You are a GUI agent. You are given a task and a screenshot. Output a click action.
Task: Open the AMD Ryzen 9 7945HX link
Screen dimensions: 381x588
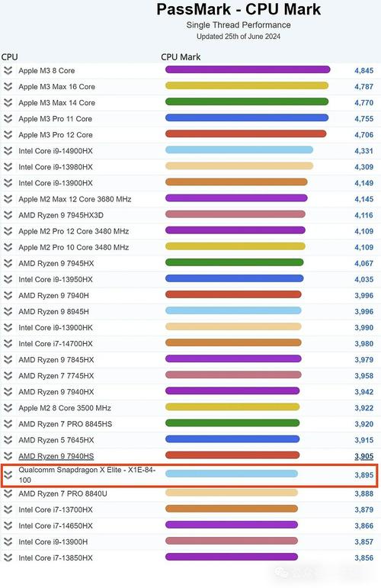pyautogui.click(x=56, y=263)
